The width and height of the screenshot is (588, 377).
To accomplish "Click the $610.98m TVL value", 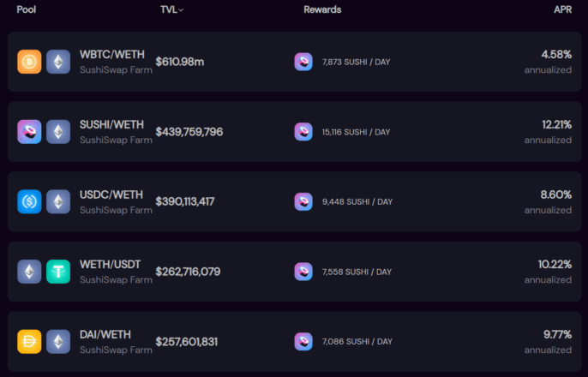I will pos(180,62).
